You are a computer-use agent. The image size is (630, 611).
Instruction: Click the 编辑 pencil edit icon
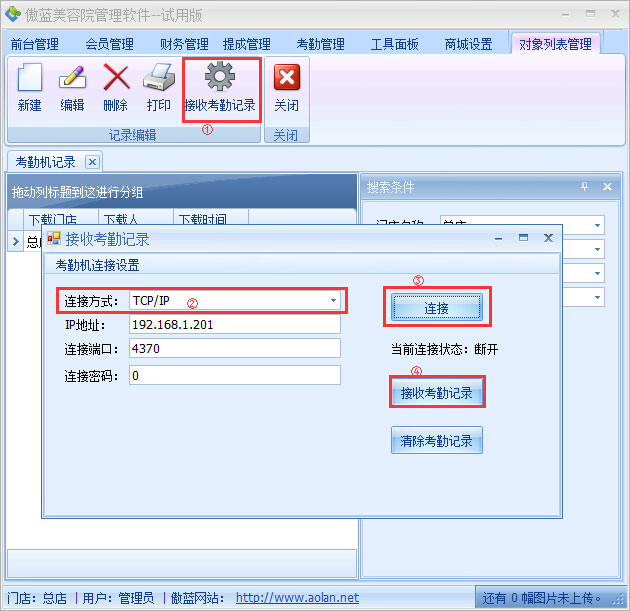point(72,77)
